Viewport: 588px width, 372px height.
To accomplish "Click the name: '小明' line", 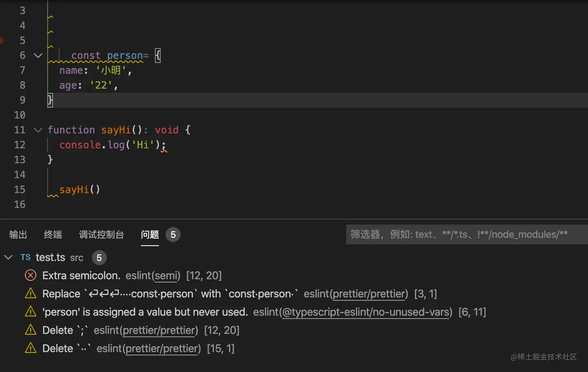I will coord(95,70).
